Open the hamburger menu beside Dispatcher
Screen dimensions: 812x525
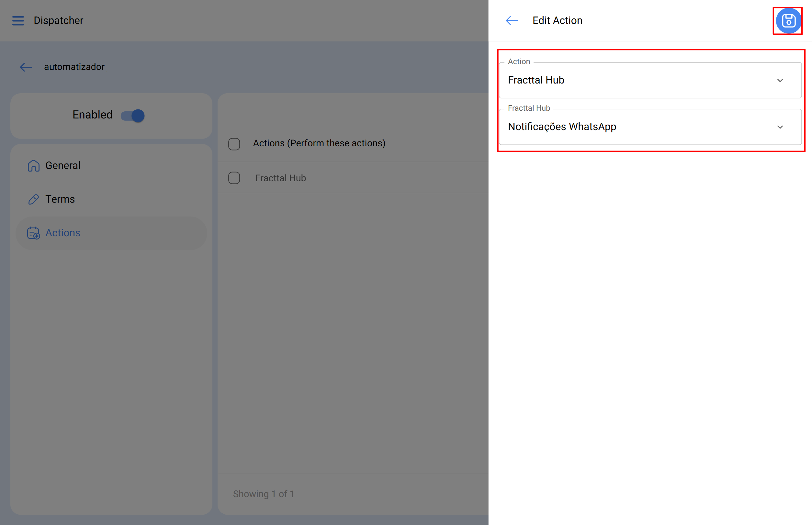pos(18,21)
